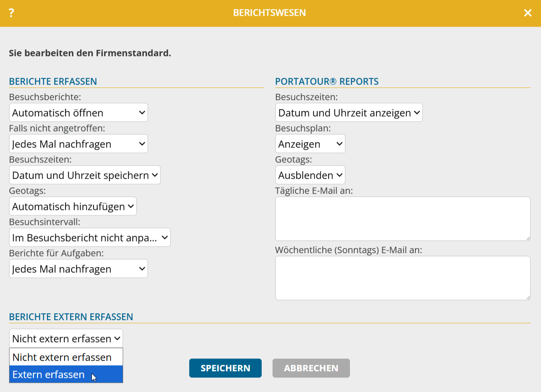
Task: Collapse the 'Berichte extern erfassen' dropdown box
Action: point(66,339)
